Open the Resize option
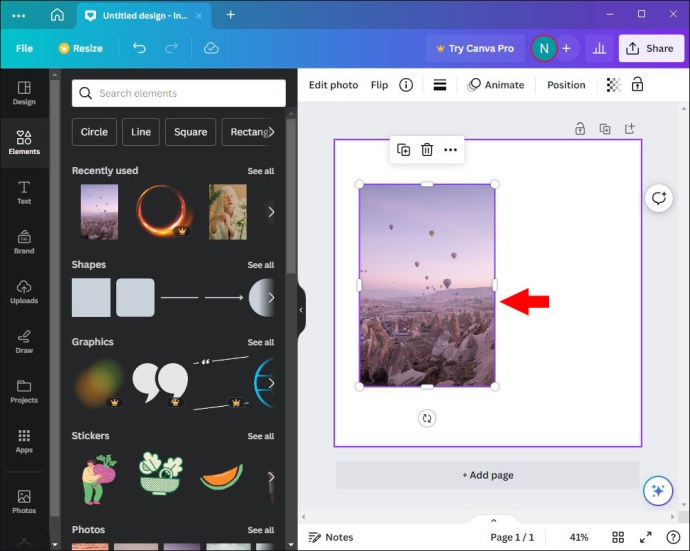690x551 pixels. 81,48
